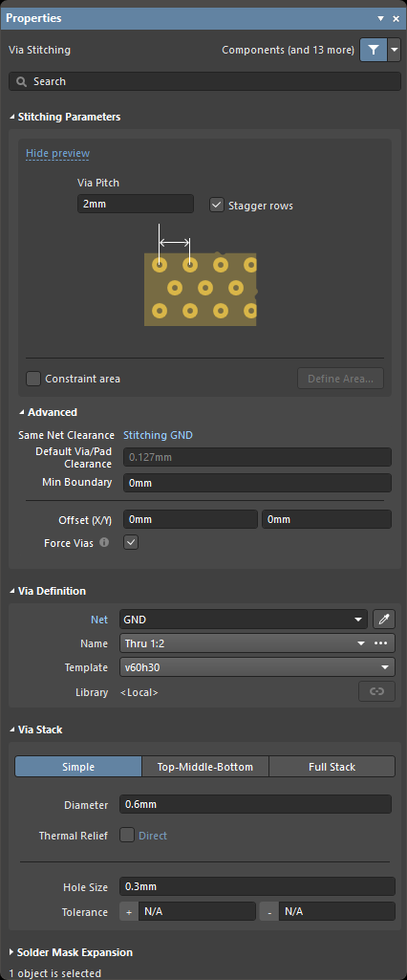The image size is (407, 980).
Task: Select the Full Stack tab
Action: (x=332, y=766)
